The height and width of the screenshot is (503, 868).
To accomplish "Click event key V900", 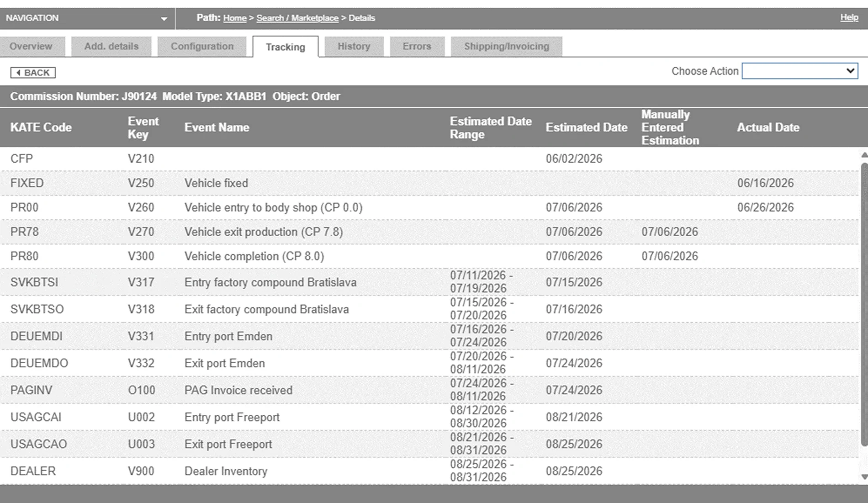I will pos(141,471).
